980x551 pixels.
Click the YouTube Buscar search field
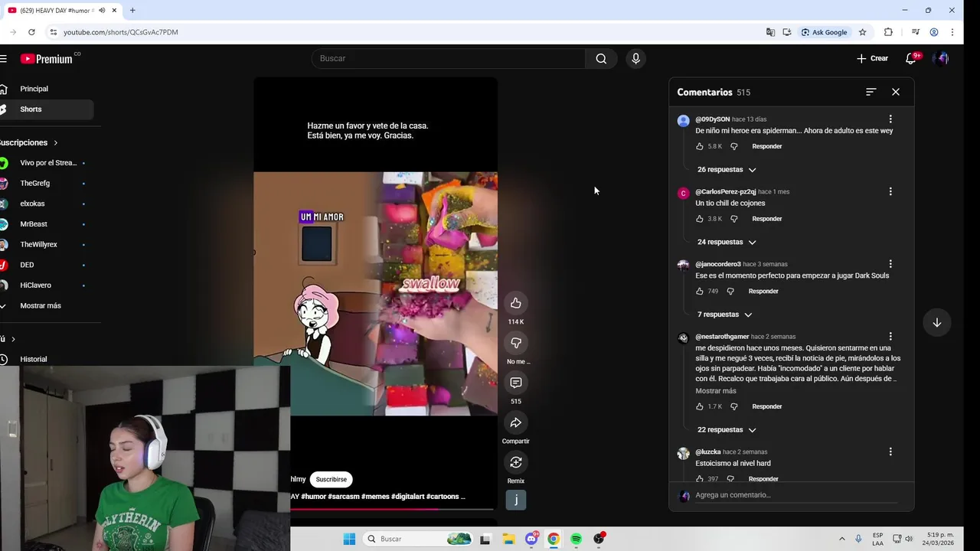click(x=448, y=59)
